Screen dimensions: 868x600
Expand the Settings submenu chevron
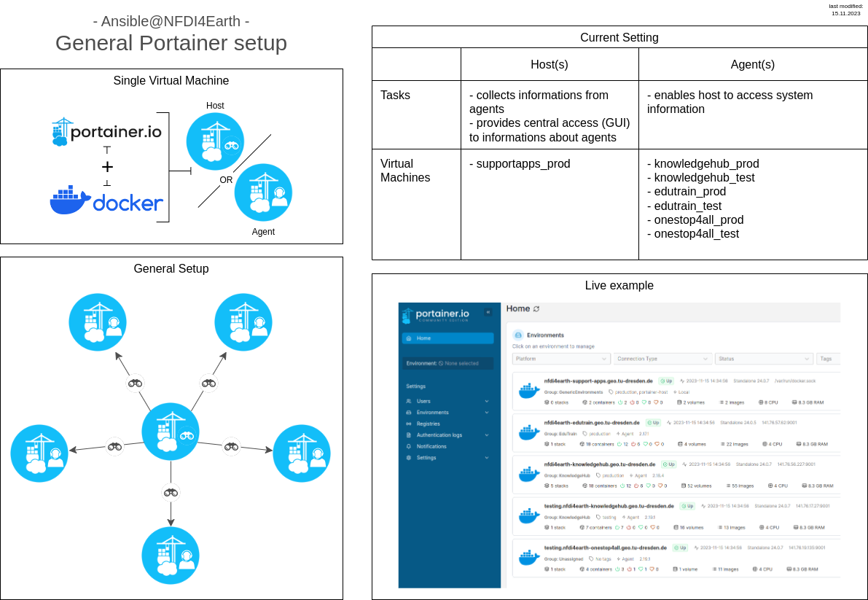click(x=487, y=458)
